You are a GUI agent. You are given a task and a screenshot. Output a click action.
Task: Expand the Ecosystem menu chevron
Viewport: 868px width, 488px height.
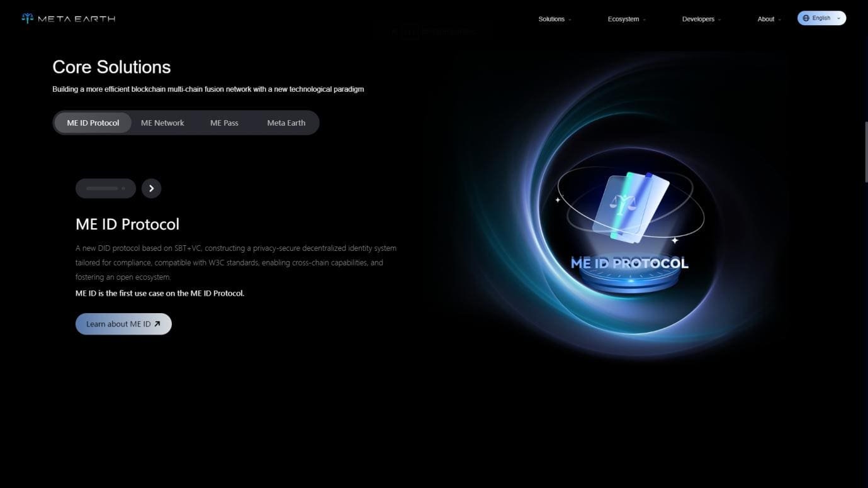(645, 19)
